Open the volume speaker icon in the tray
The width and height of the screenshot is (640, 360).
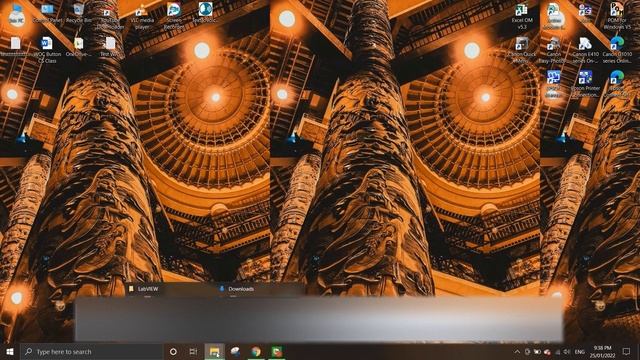tap(567, 351)
